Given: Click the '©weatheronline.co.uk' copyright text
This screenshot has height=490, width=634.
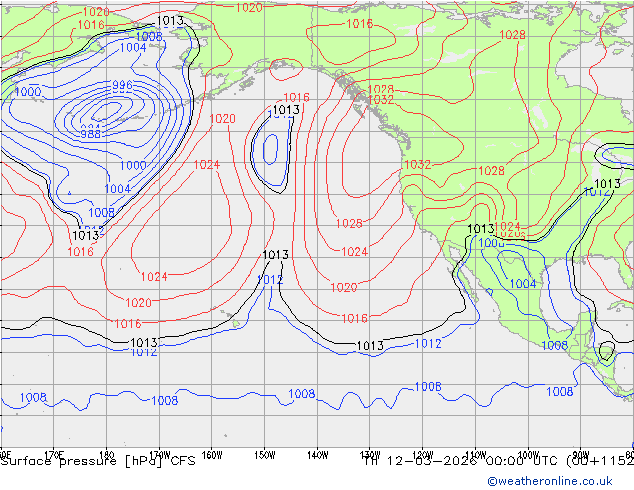Looking at the screenshot, I should pyautogui.click(x=550, y=481).
